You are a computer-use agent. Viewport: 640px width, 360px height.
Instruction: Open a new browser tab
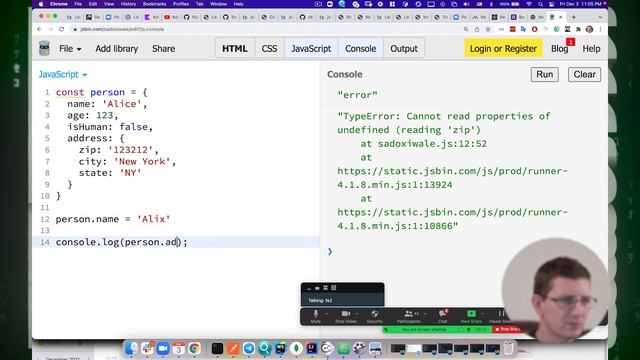pyautogui.click(x=573, y=17)
